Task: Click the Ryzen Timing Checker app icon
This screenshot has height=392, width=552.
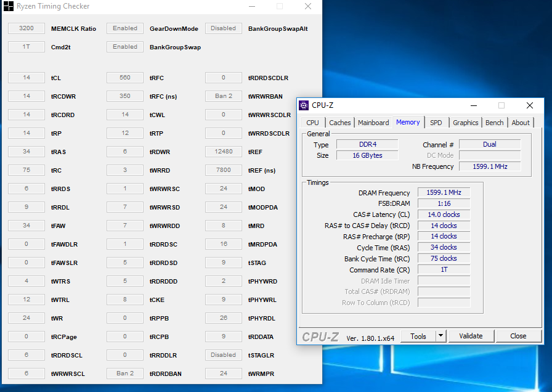Action: (x=9, y=6)
